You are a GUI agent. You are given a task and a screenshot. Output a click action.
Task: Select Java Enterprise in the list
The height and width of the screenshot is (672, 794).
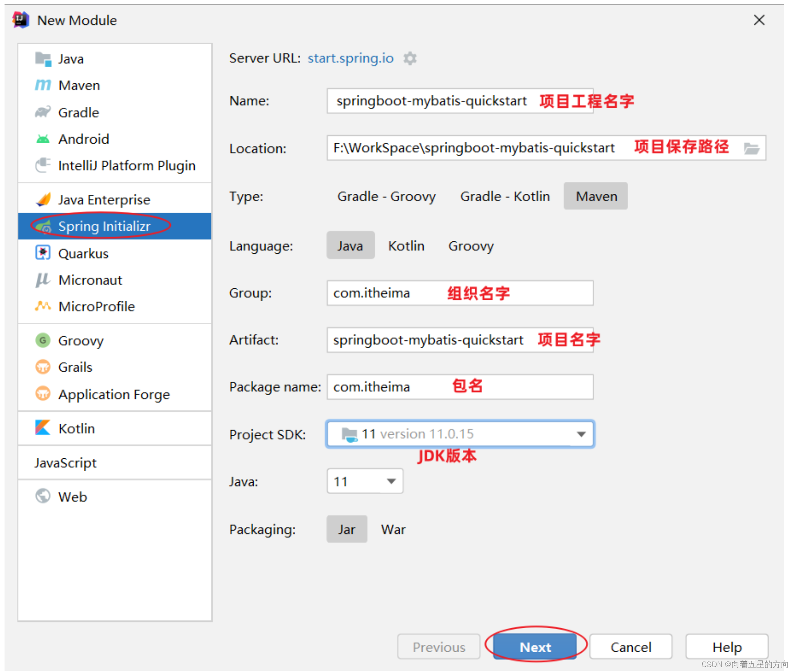click(x=115, y=200)
